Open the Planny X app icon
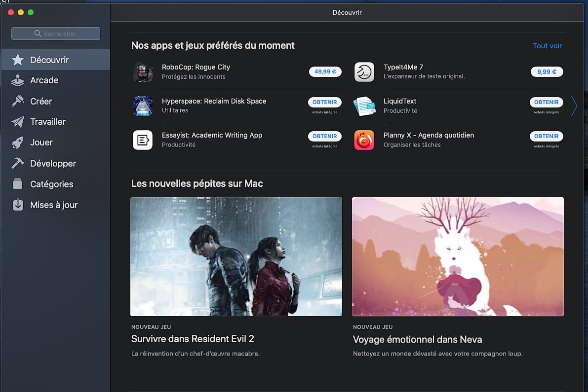Viewport: 588px width, 392px height. tap(364, 140)
